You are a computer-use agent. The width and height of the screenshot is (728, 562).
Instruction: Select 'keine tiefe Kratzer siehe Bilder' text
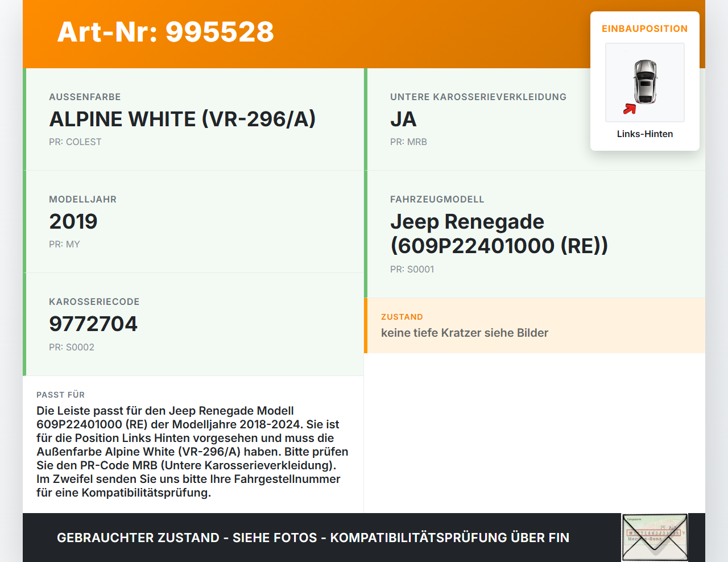click(x=465, y=333)
